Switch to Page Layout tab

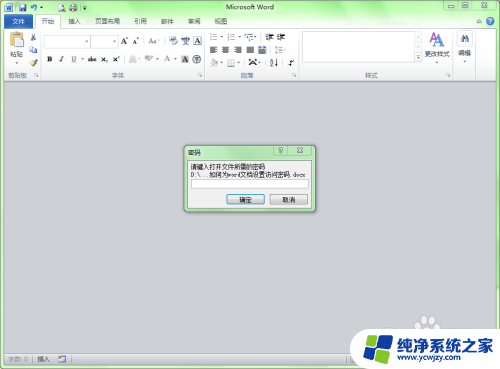[x=107, y=21]
